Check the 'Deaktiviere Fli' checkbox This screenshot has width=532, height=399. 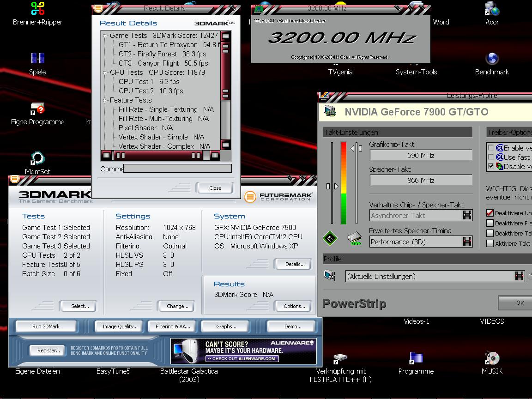coord(490,223)
